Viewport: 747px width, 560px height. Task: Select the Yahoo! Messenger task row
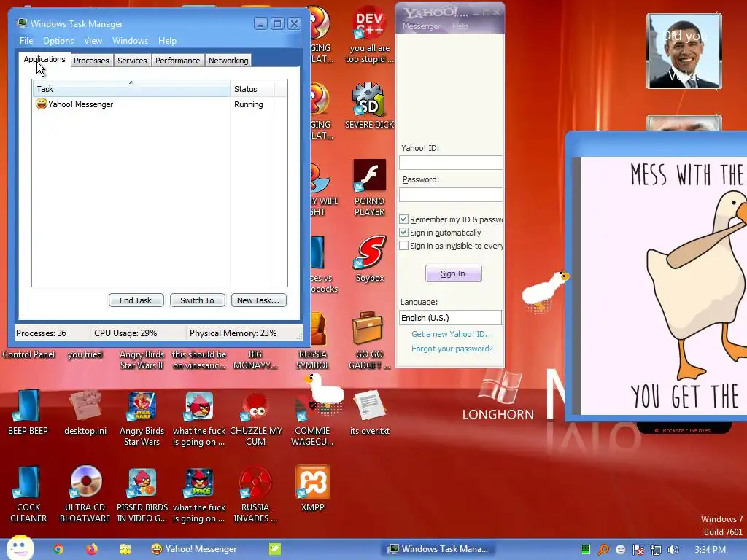[160, 104]
